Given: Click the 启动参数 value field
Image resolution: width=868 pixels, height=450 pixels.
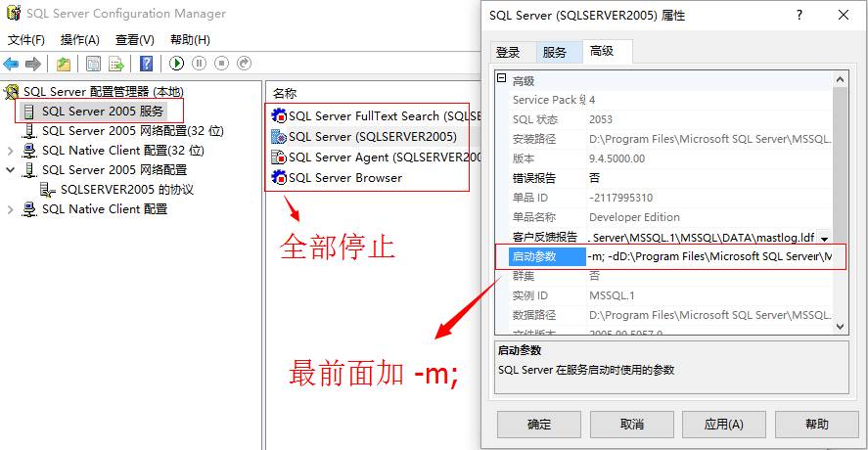Looking at the screenshot, I should 709,256.
